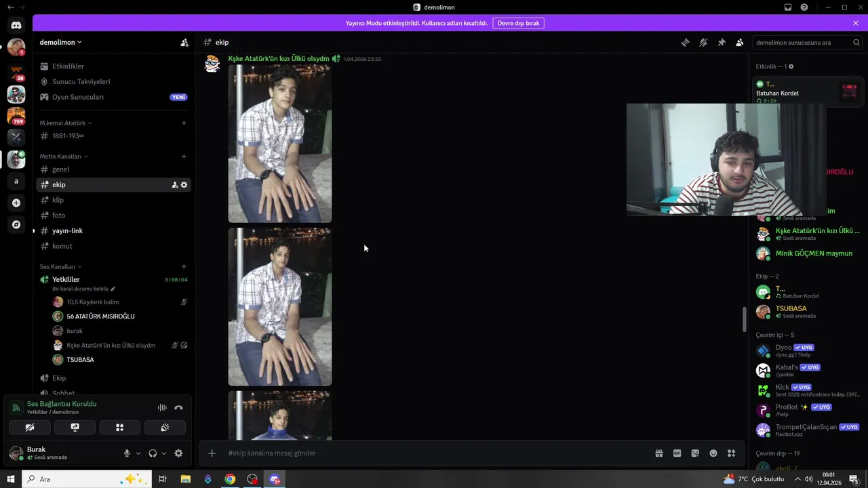The height and width of the screenshot is (488, 868).
Task: Open headphone output options arrow
Action: (164, 453)
